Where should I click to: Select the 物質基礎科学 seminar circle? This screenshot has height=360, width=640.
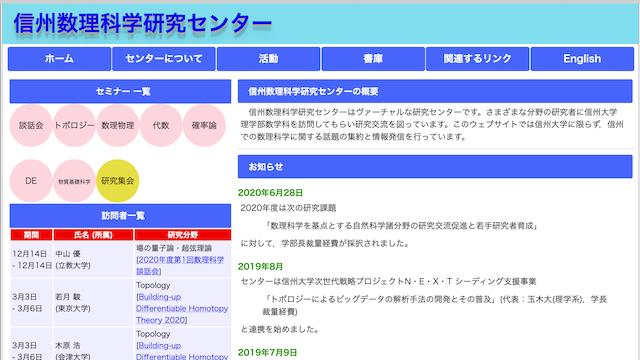point(74,181)
